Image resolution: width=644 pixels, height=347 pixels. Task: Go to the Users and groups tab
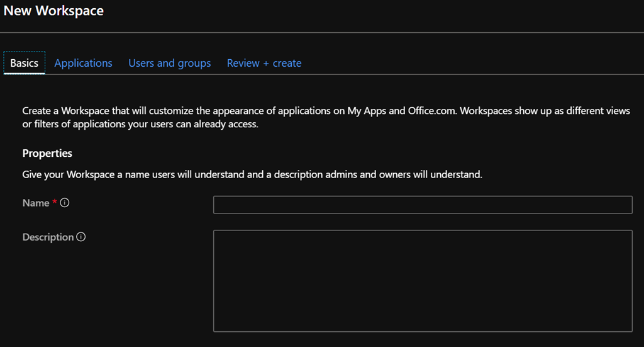169,63
